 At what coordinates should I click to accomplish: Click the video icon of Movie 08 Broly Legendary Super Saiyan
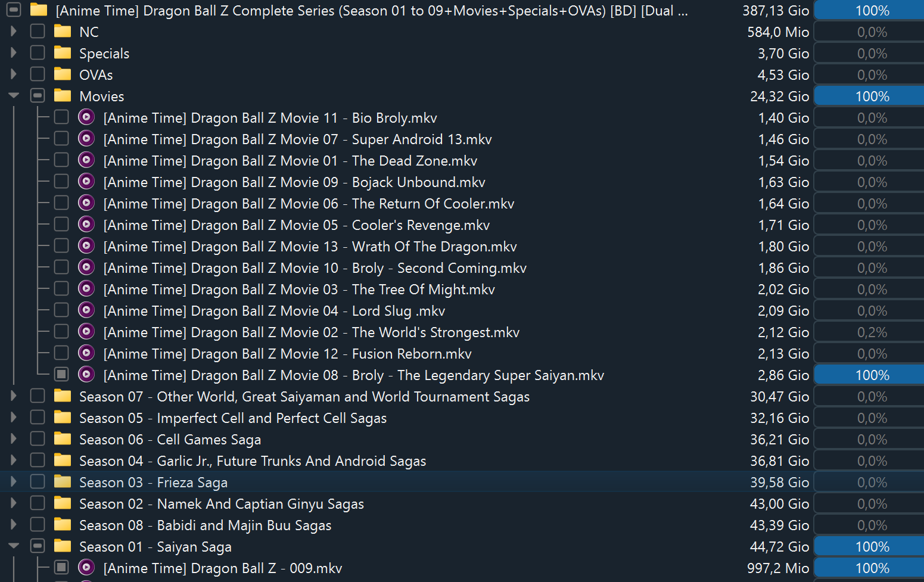coord(86,375)
